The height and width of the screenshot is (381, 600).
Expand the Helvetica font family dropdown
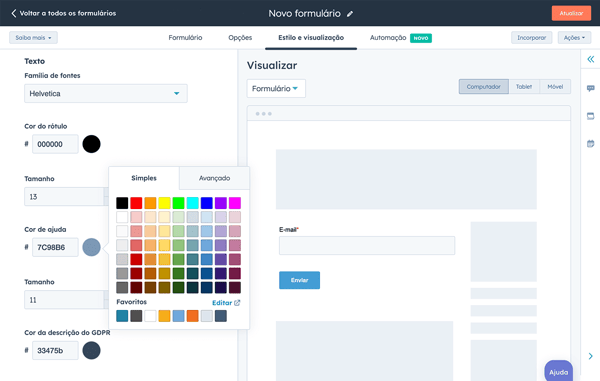(106, 93)
